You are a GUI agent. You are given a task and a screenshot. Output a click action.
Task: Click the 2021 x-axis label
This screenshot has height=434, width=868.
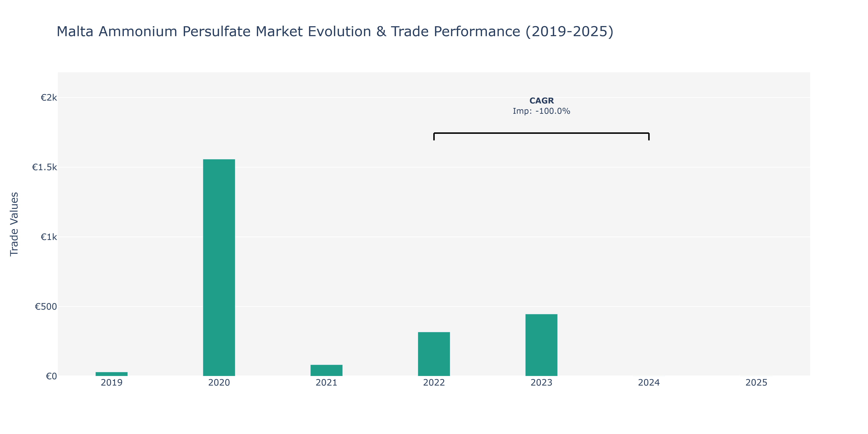327,383
